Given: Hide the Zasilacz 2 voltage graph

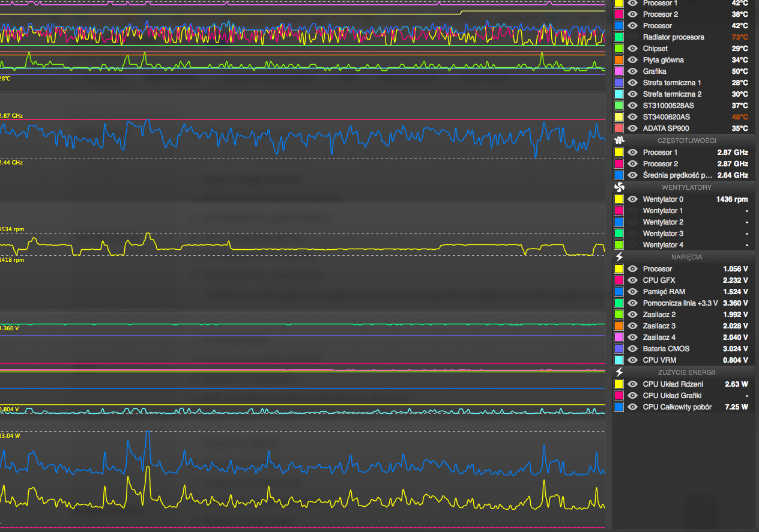Looking at the screenshot, I should (632, 315).
